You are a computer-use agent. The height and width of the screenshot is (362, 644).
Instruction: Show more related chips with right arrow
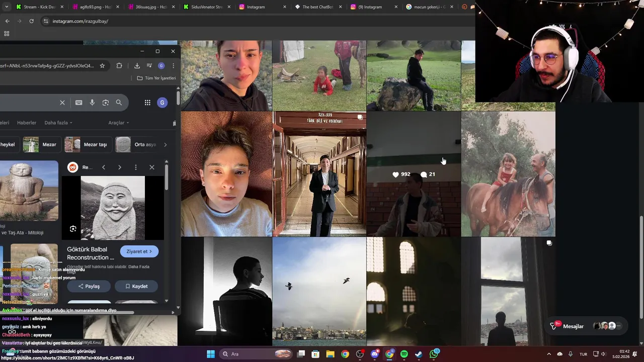click(165, 145)
